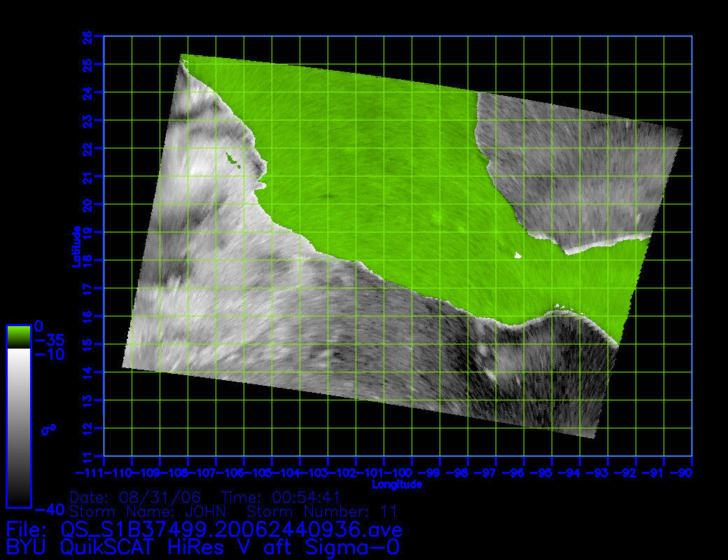Viewport: 728px width, 560px height.
Task: Click the Longitude axis title
Action: (397, 484)
